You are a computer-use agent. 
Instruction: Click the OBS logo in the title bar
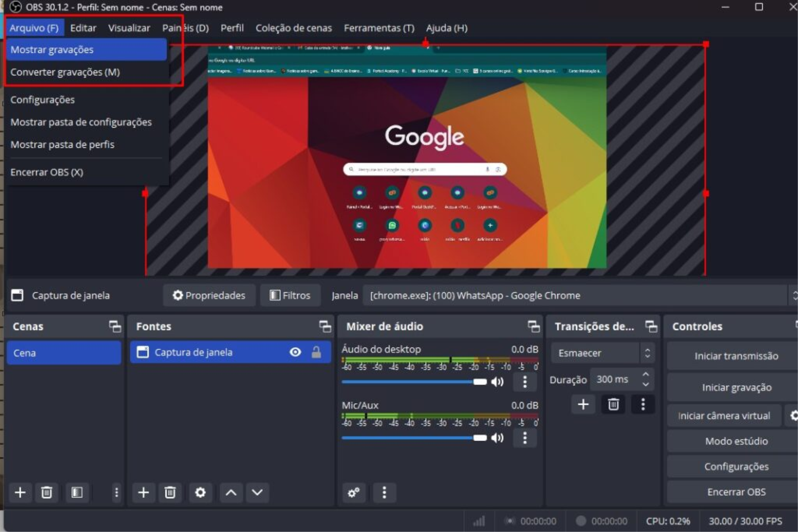click(x=15, y=7)
